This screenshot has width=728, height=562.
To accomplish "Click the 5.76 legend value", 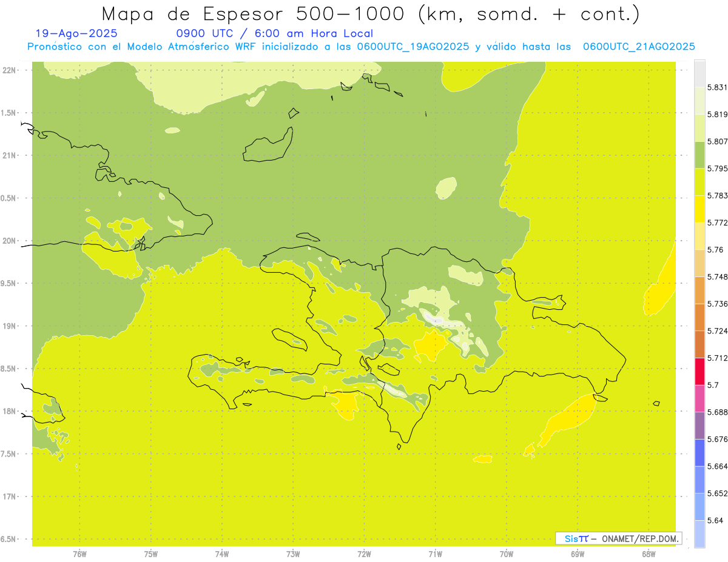I will (715, 250).
